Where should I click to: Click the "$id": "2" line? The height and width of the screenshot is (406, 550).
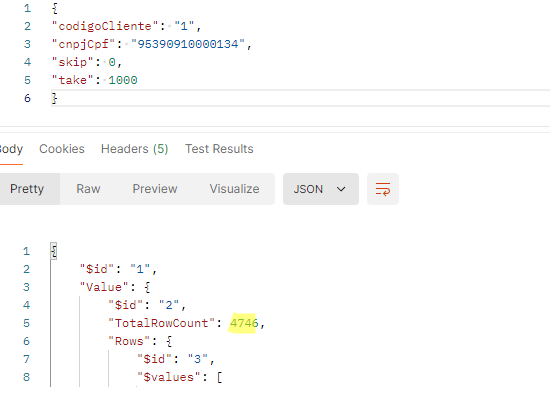[147, 305]
